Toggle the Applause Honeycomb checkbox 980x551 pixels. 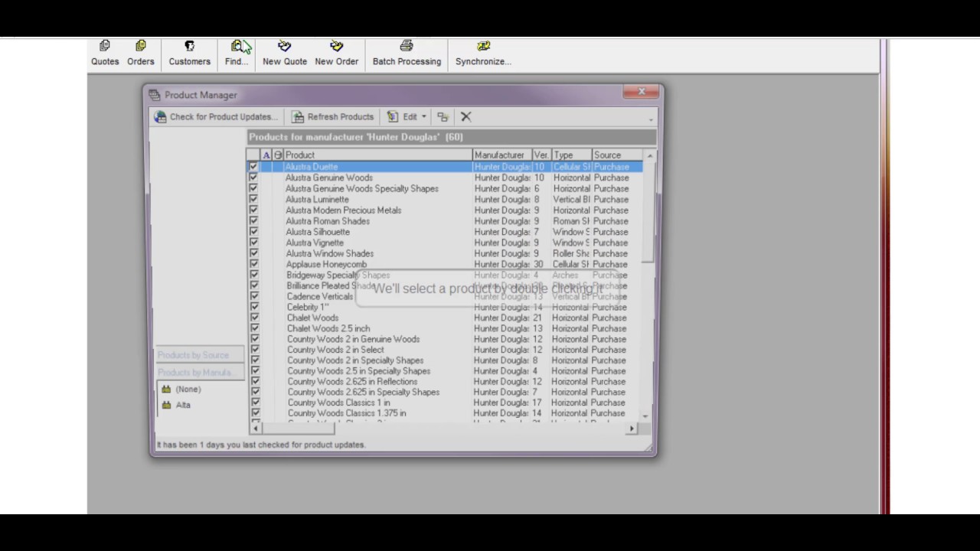pos(253,264)
